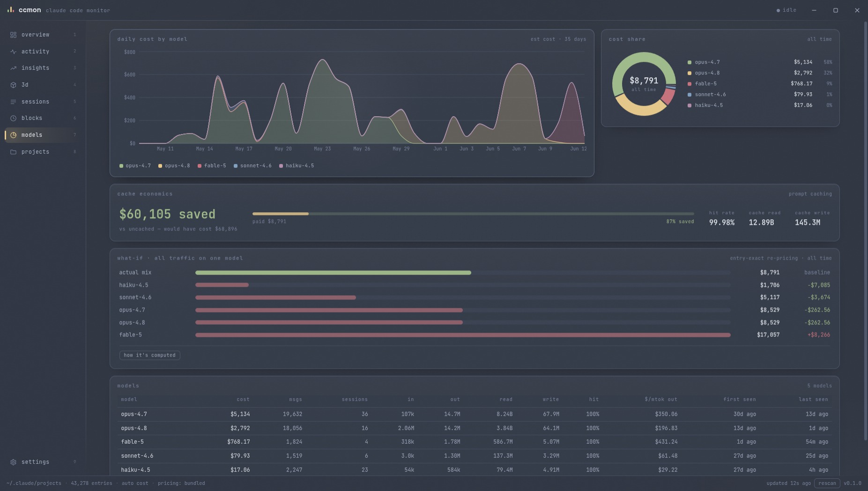Open the overview page

tap(43, 35)
